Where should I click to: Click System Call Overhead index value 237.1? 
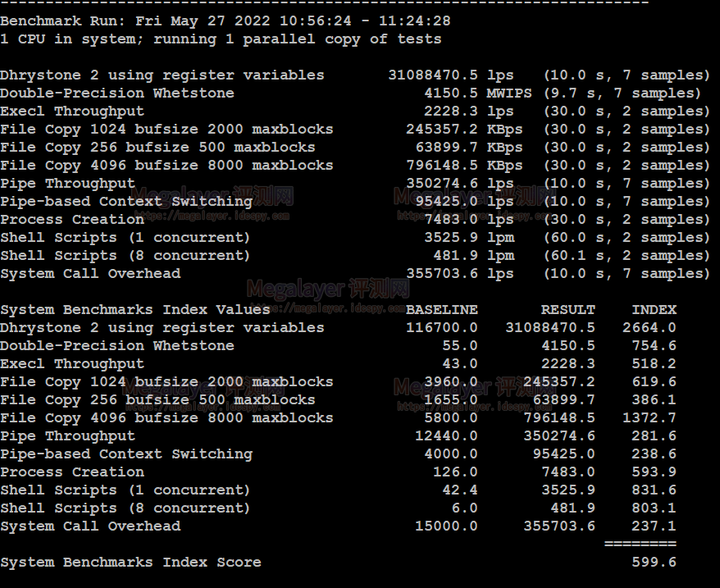(x=654, y=526)
